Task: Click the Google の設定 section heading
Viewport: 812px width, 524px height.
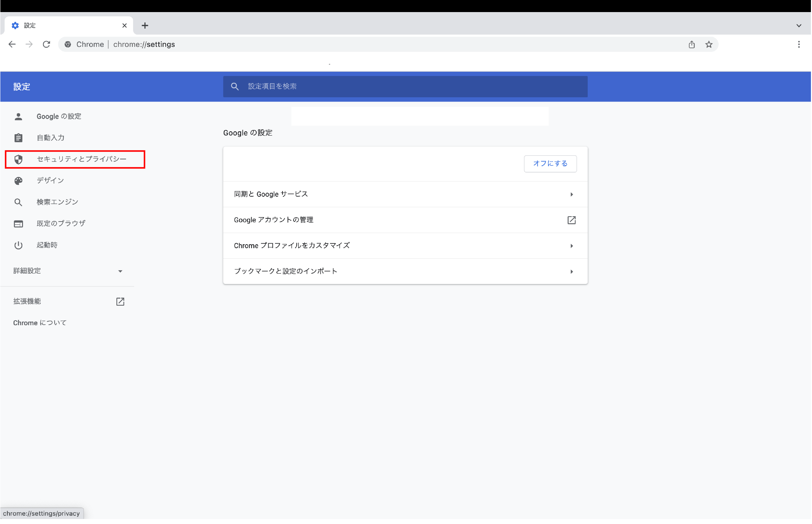Action: click(248, 133)
